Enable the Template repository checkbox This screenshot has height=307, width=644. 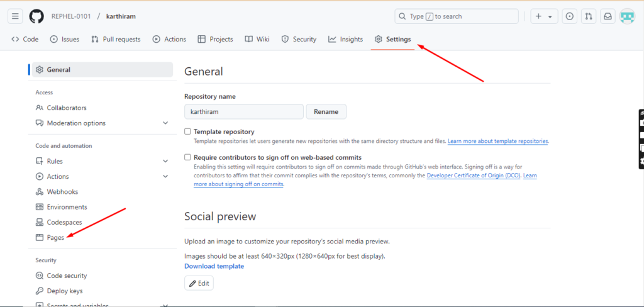point(187,132)
